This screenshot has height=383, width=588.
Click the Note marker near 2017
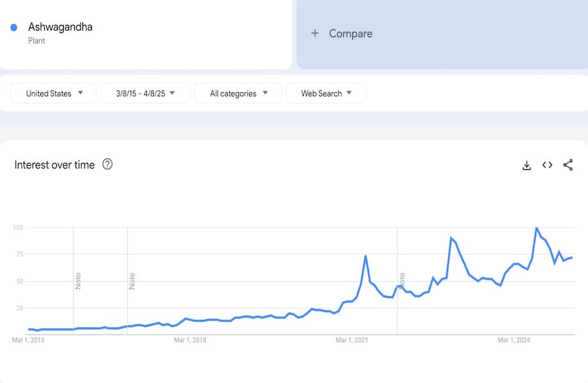132,281
